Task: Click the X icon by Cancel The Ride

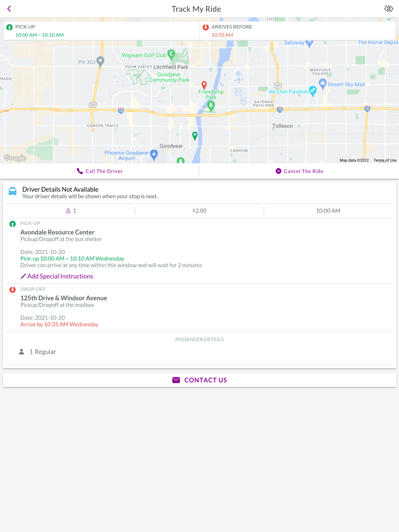Action: (x=279, y=171)
